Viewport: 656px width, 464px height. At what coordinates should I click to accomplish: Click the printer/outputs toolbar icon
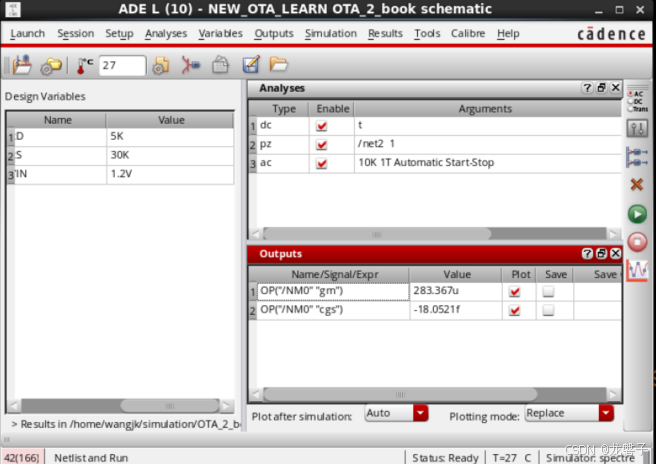tap(220, 65)
